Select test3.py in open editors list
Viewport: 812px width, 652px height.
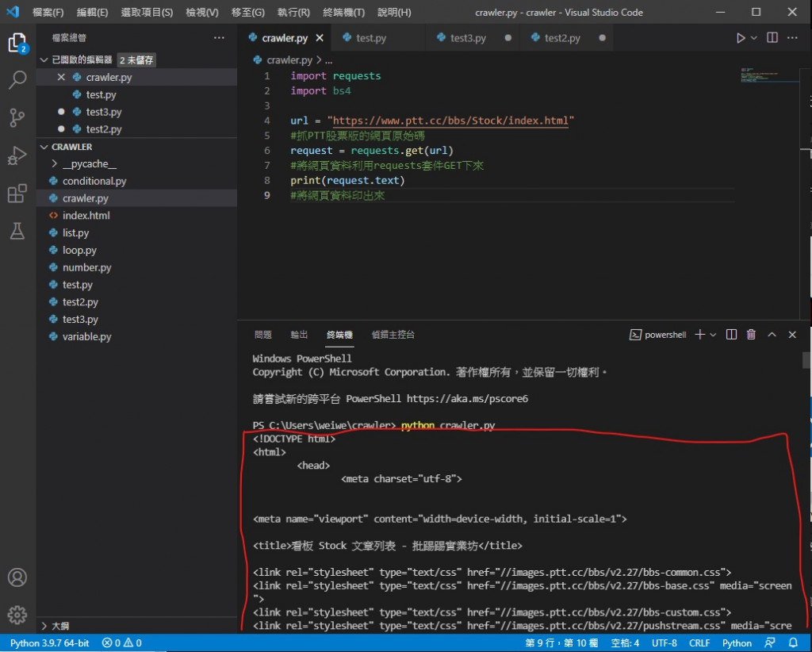pos(136,112)
